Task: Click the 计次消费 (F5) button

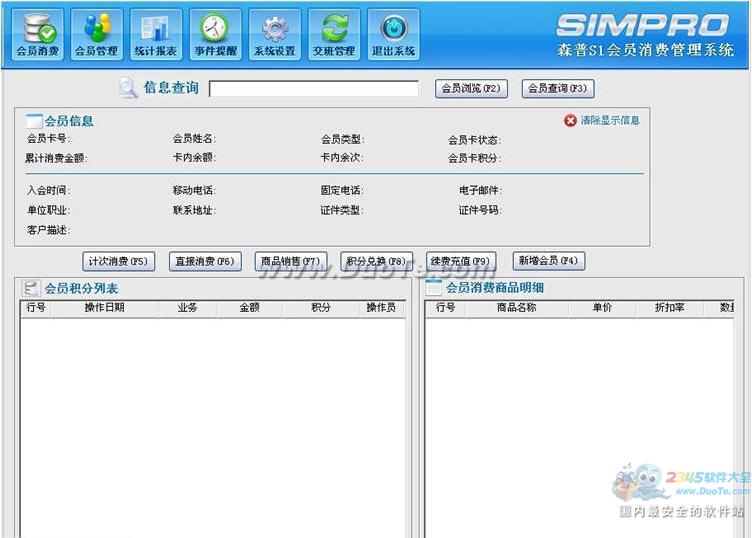Action: pos(118,261)
